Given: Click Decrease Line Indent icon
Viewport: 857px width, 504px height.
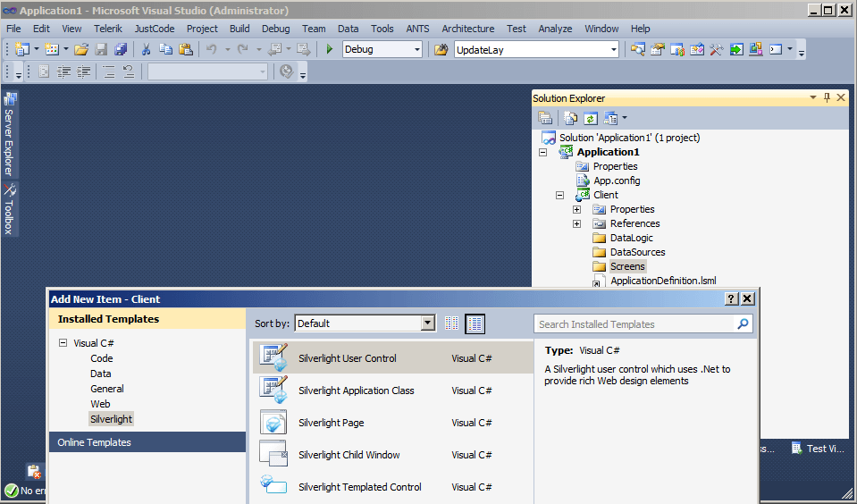Looking at the screenshot, I should coord(64,71).
